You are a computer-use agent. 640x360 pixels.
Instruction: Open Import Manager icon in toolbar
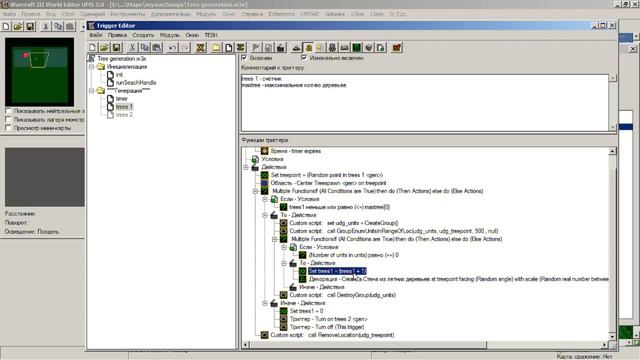pos(381,48)
